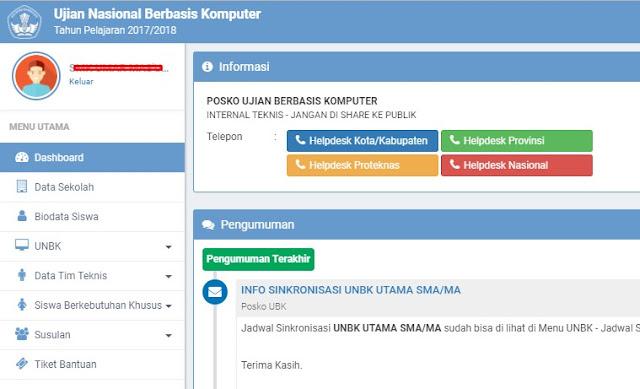Select the Data Tim Teknis menu label

tap(71, 276)
